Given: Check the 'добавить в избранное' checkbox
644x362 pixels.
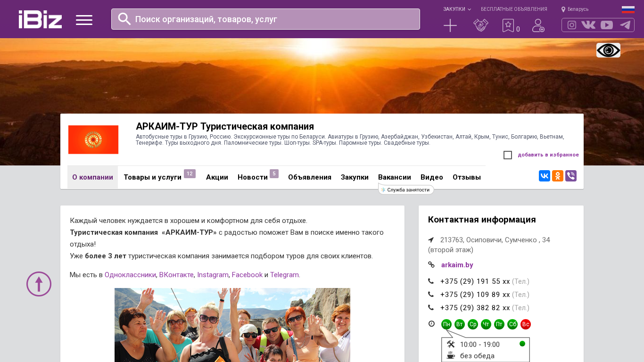Looking at the screenshot, I should pos(508,155).
